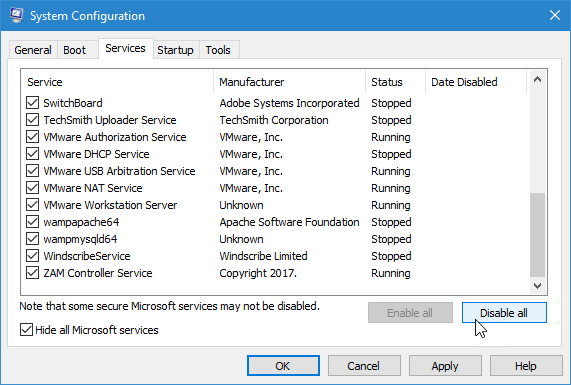Select the ZAM Controller Service row name
This screenshot has height=385, width=571.
(98, 273)
